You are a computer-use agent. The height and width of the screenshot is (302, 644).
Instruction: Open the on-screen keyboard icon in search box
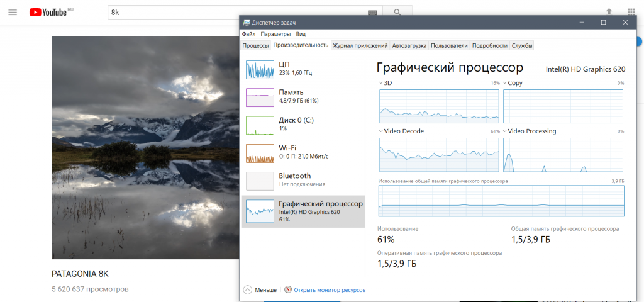(372, 13)
